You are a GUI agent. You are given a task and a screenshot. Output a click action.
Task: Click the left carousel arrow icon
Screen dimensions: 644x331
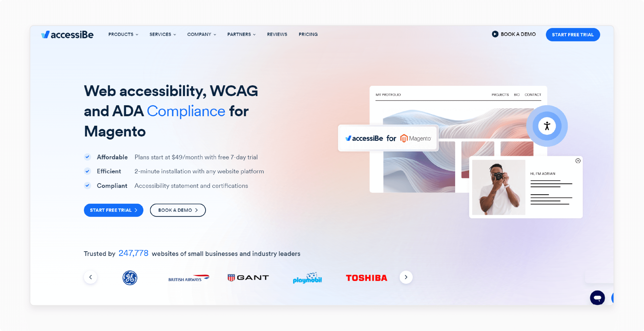[90, 277]
